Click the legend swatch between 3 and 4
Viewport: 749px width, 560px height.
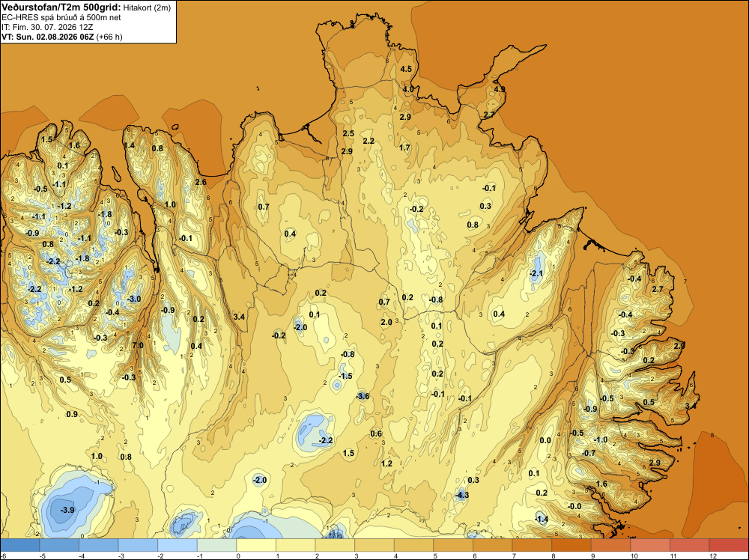coord(374,545)
